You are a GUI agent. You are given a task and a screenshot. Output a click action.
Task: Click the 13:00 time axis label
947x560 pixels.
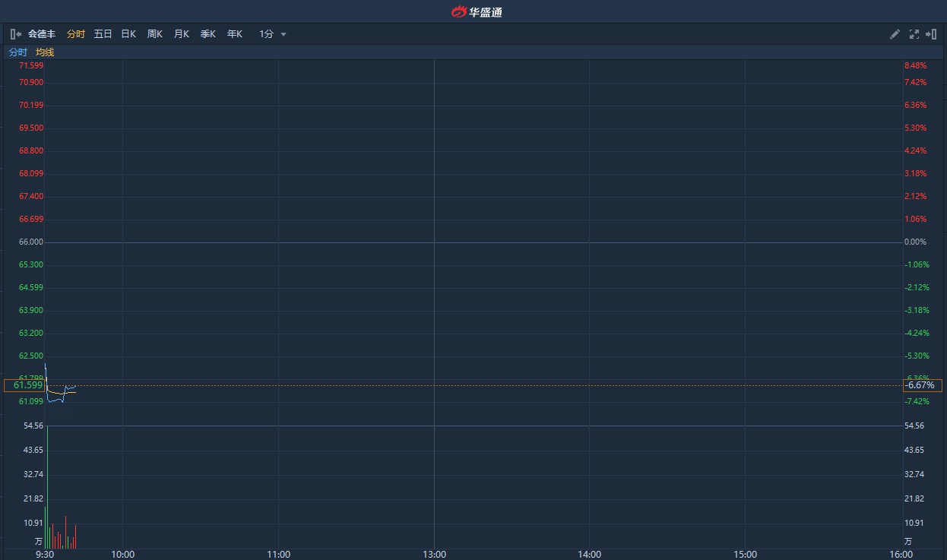pyautogui.click(x=434, y=554)
